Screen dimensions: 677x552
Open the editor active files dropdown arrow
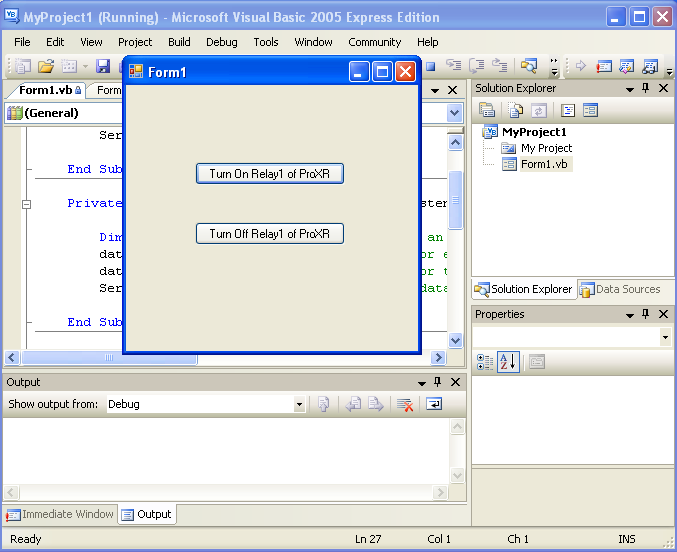[x=435, y=90]
